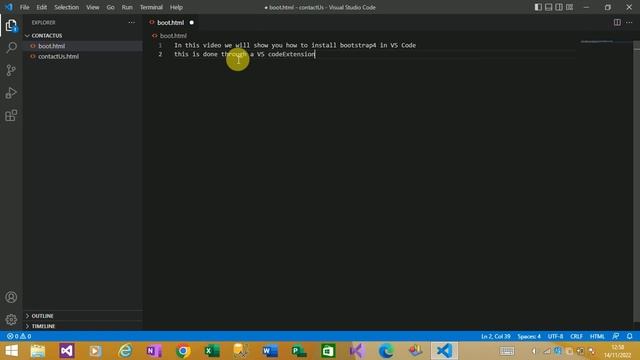
Task: Open the Windows Start button
Action: [11, 351]
